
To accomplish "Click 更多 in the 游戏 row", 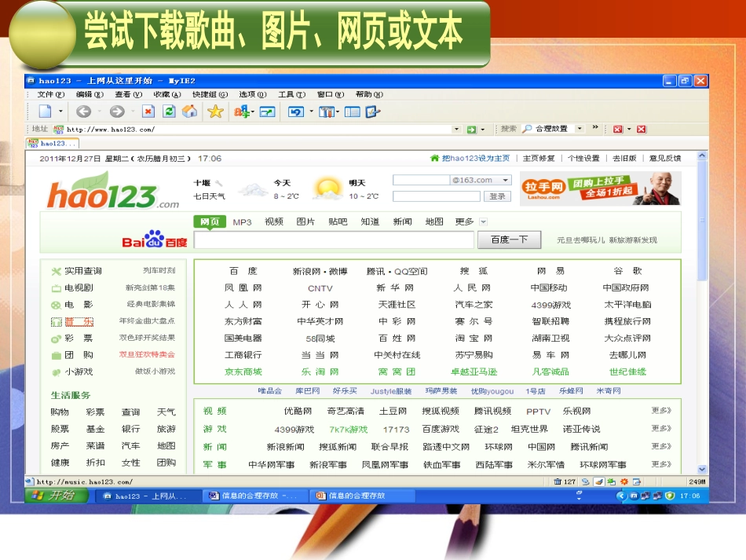I will coord(661,429).
